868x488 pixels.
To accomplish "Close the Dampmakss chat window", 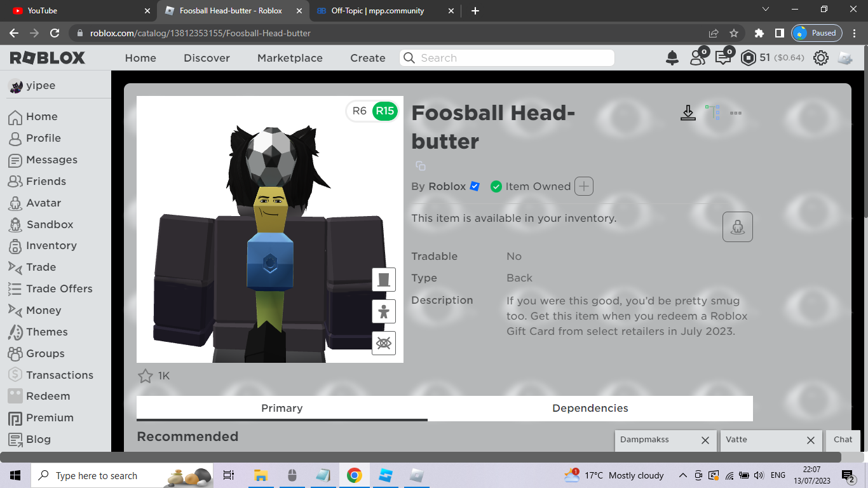I will [x=705, y=440].
